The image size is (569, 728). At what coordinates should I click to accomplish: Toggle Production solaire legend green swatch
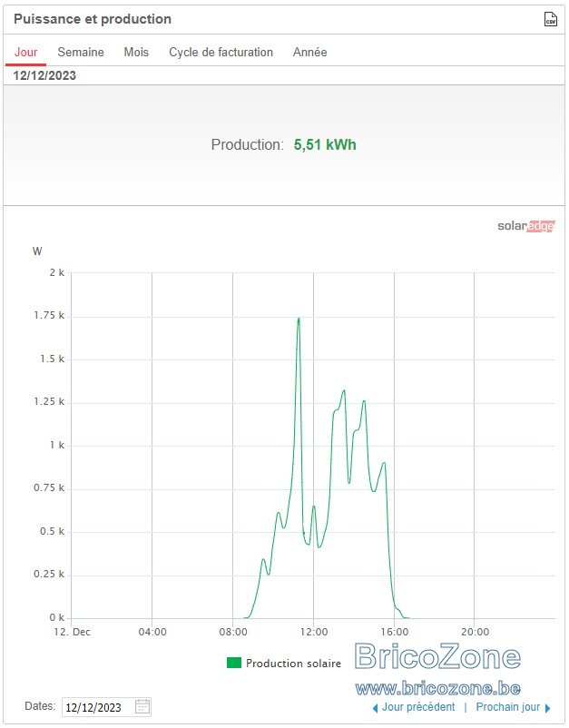(234, 663)
